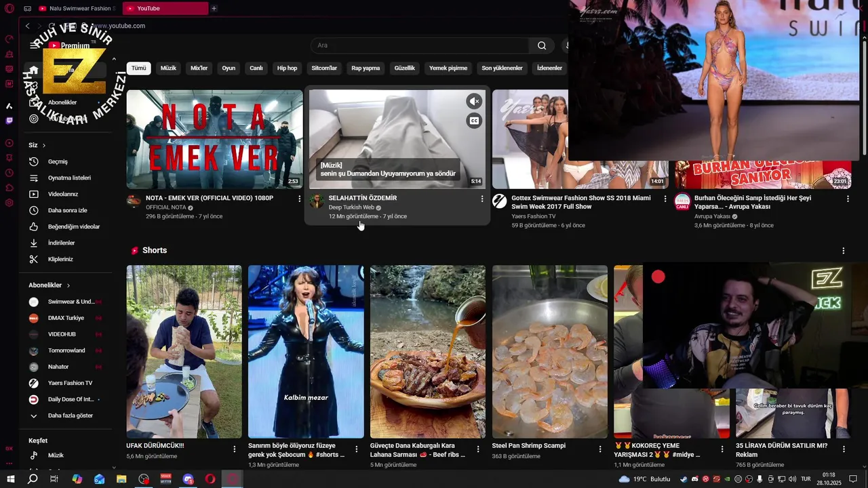
Task: Open options for Steel Pan Shrimp Scampi short
Action: click(x=600, y=449)
